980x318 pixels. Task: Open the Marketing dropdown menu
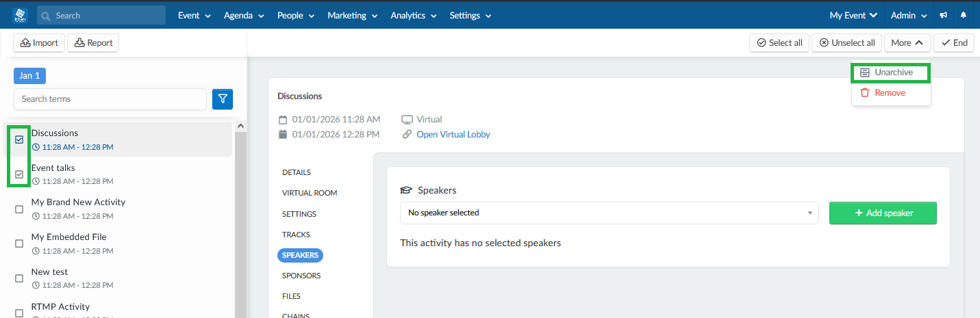[352, 15]
